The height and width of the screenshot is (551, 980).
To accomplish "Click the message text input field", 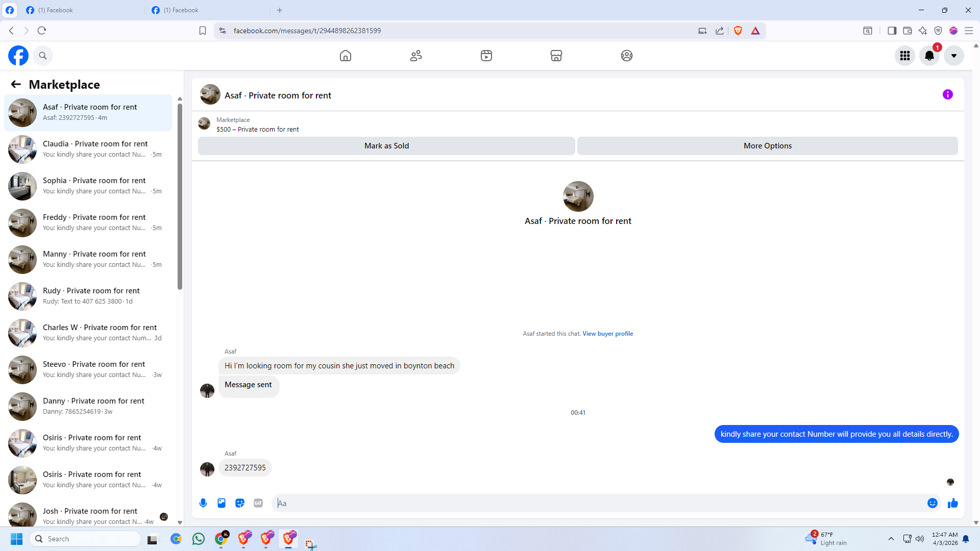I will point(600,503).
